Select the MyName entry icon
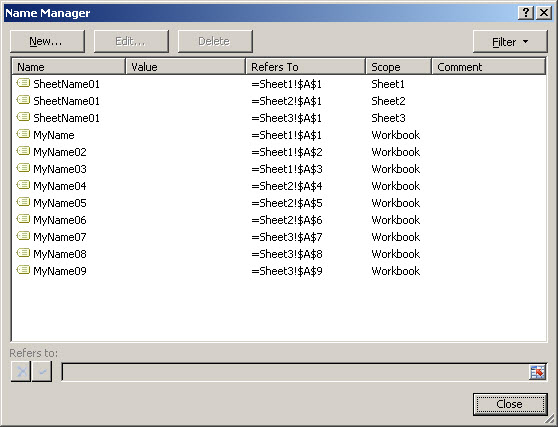The width and height of the screenshot is (558, 427). click(23, 135)
